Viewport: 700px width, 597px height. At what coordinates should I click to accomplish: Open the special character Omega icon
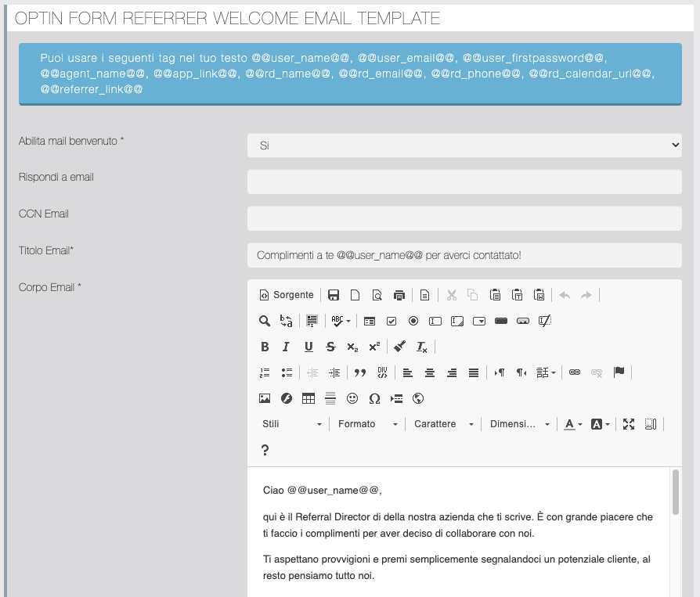click(x=374, y=398)
